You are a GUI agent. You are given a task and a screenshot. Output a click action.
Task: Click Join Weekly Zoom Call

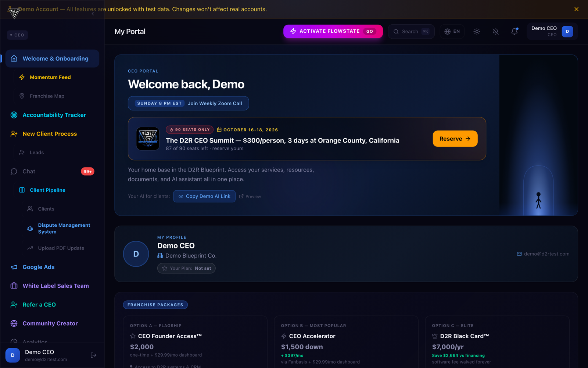215,103
